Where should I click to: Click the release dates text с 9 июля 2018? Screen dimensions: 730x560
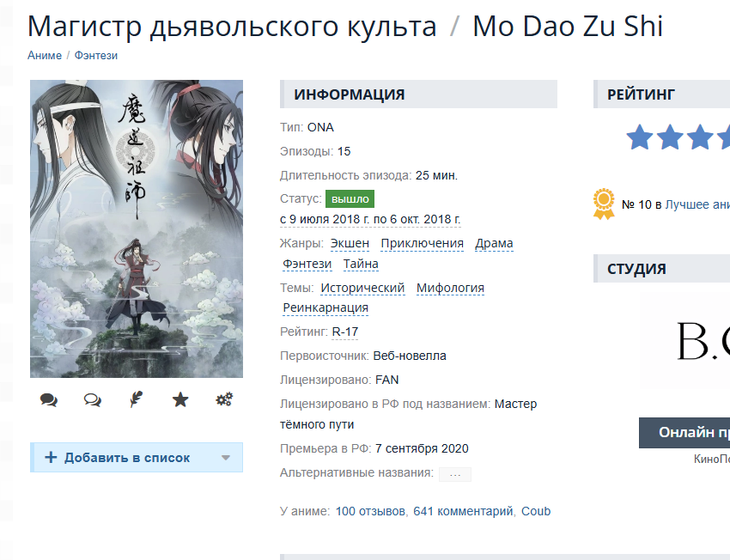(370, 219)
